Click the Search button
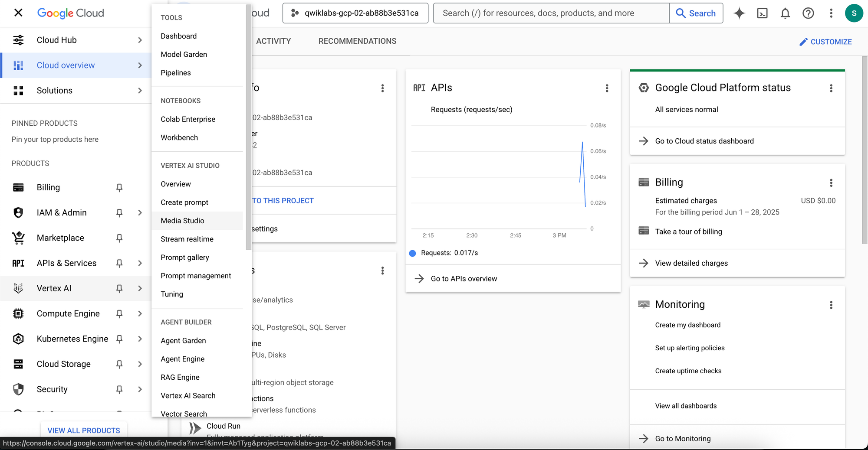The image size is (868, 450). pos(696,13)
